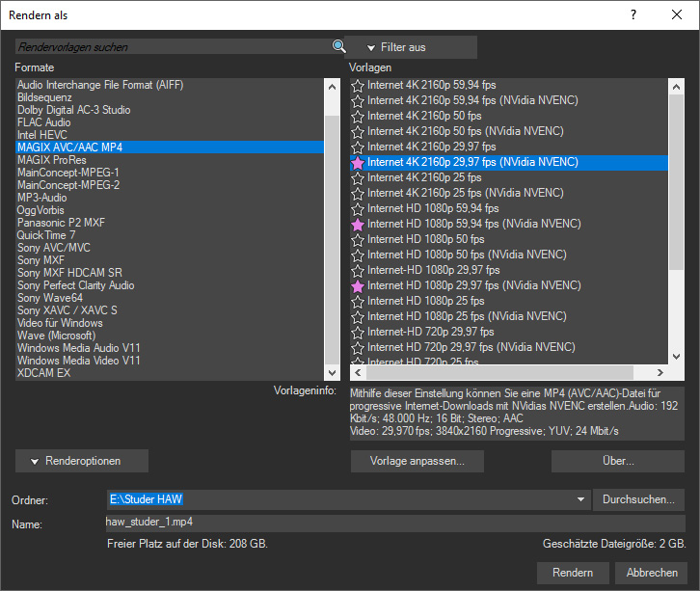Open the Filter aus dropdown
The image size is (700, 591).
tap(411, 47)
